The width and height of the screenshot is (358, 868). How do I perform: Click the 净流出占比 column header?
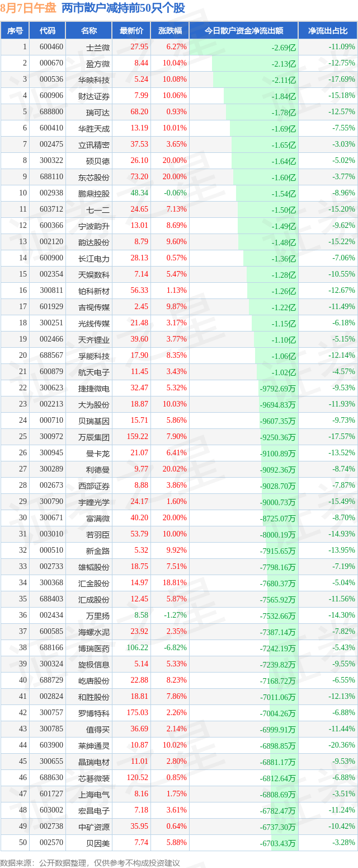(328, 31)
